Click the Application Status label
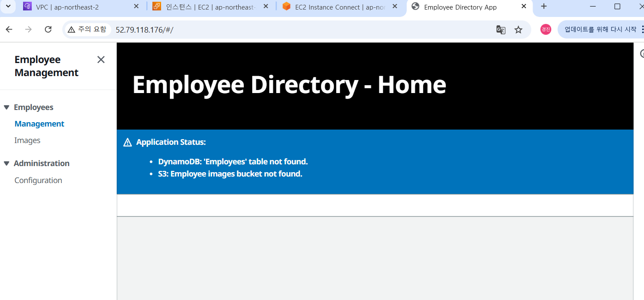This screenshot has width=644, height=300. point(171,142)
